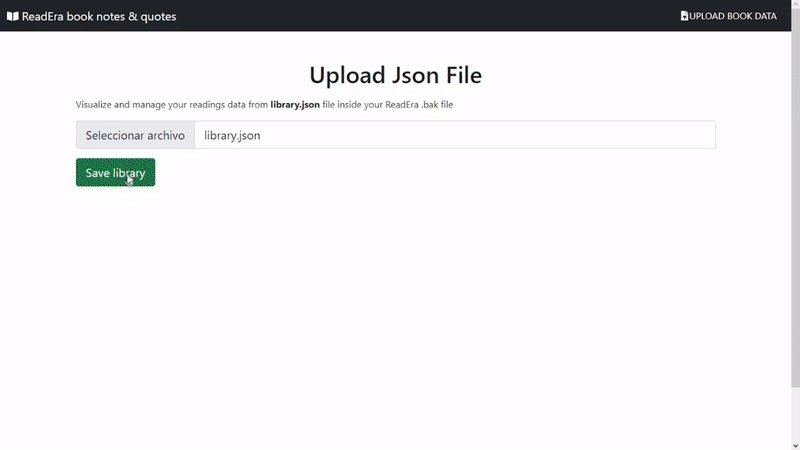Click the word quotes in the navbar title

click(156, 16)
